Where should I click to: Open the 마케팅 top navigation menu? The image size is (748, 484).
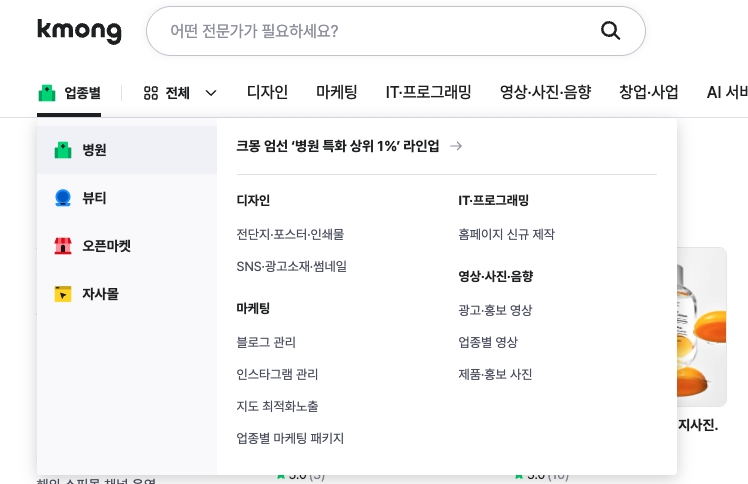tap(336, 92)
